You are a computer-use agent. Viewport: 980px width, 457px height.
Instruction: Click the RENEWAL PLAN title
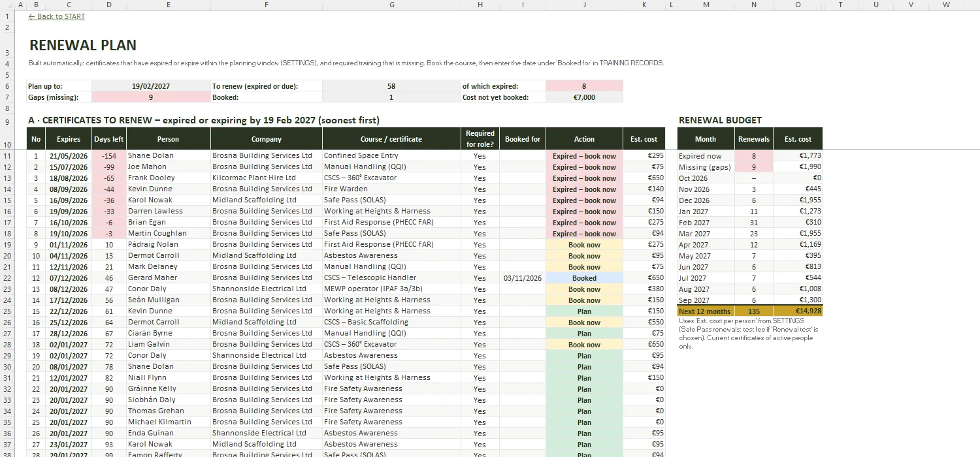(83, 46)
